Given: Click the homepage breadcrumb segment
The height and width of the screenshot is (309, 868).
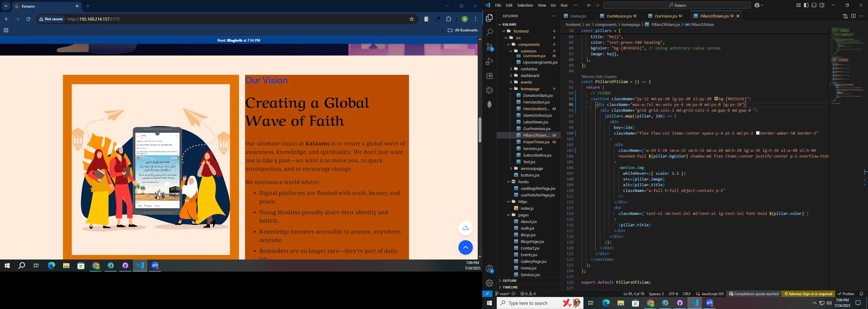Looking at the screenshot, I should 631,25.
